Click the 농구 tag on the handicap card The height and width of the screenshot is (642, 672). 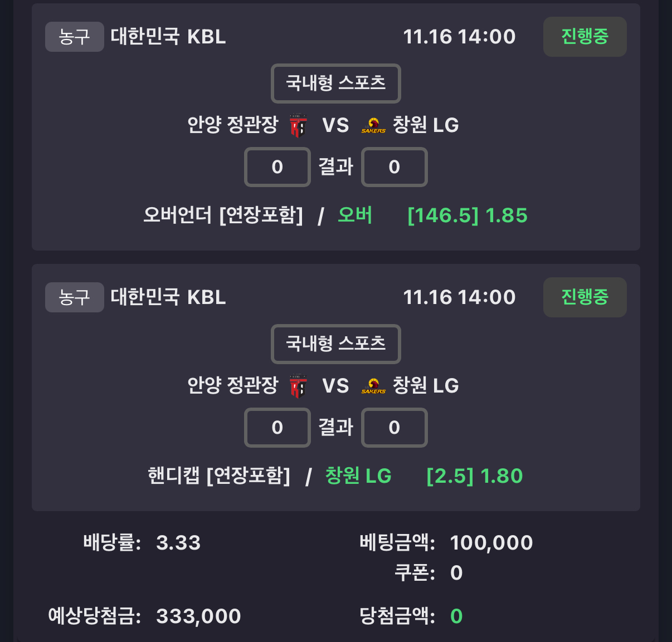74,297
